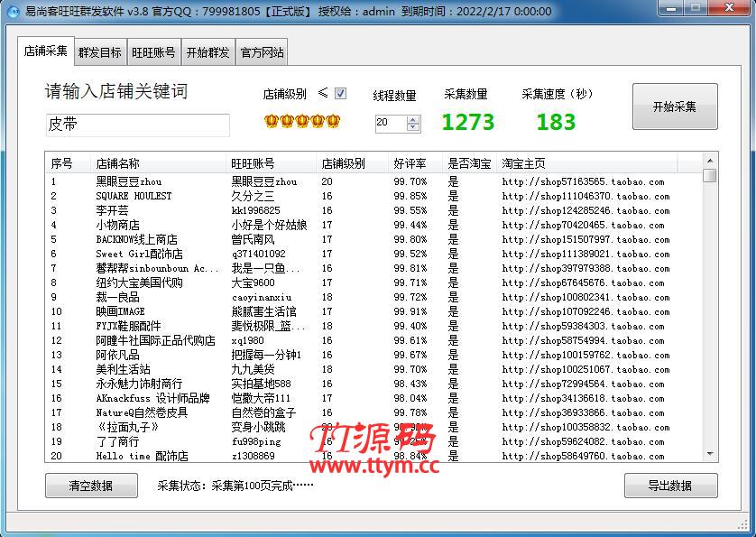The image size is (756, 537).
Task: Click account caoyinanxiu cell
Action: coord(262,298)
